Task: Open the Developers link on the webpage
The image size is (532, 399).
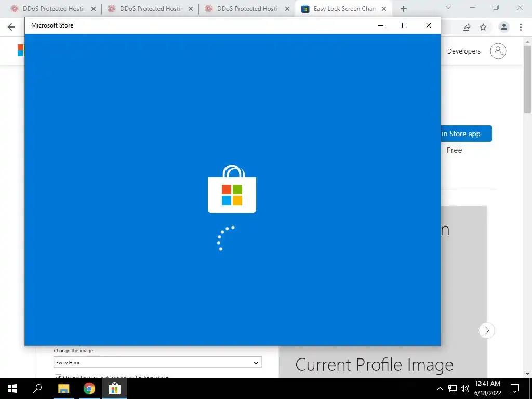Action: (x=463, y=51)
